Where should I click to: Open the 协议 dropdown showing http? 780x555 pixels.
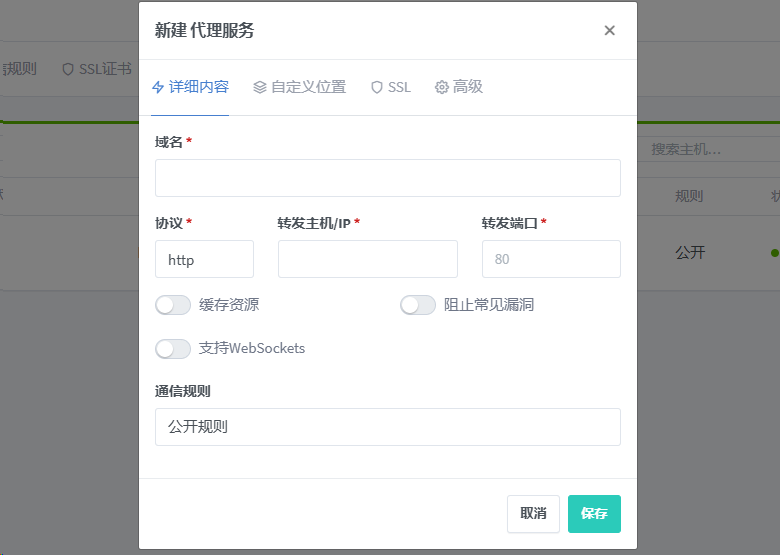(204, 259)
